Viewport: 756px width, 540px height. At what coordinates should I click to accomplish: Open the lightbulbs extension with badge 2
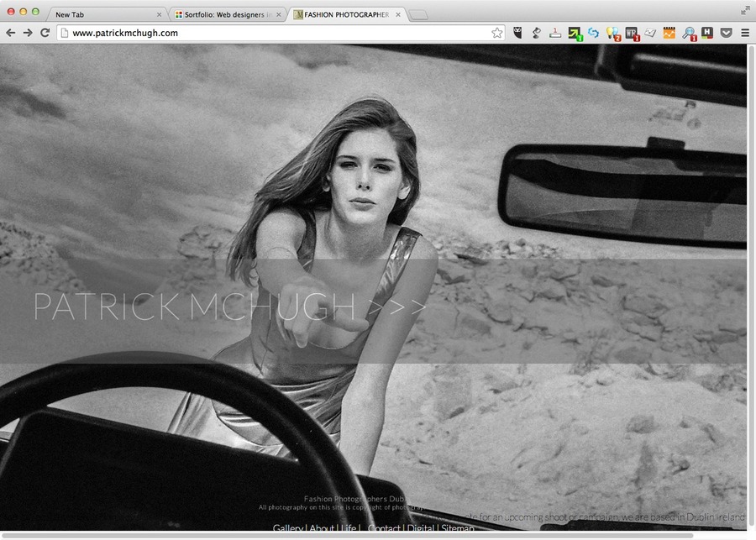(x=612, y=32)
